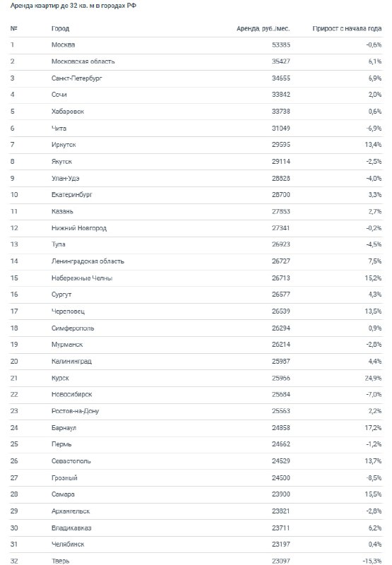Click the Сочи rent value 33842
The height and width of the screenshot is (565, 392).
point(280,95)
